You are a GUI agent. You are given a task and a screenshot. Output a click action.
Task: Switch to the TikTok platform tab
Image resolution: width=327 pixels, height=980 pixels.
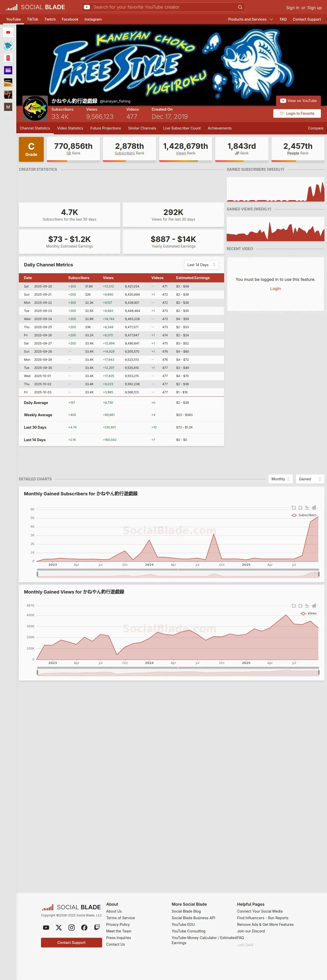click(32, 19)
